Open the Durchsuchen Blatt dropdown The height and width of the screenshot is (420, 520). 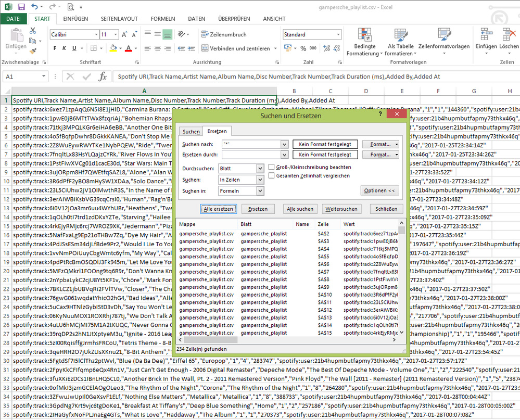click(260, 169)
